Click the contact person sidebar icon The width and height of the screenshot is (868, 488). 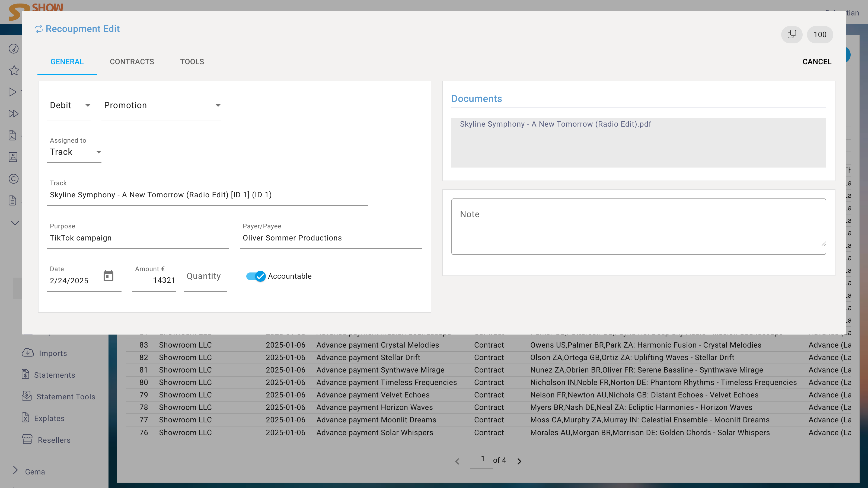click(13, 157)
